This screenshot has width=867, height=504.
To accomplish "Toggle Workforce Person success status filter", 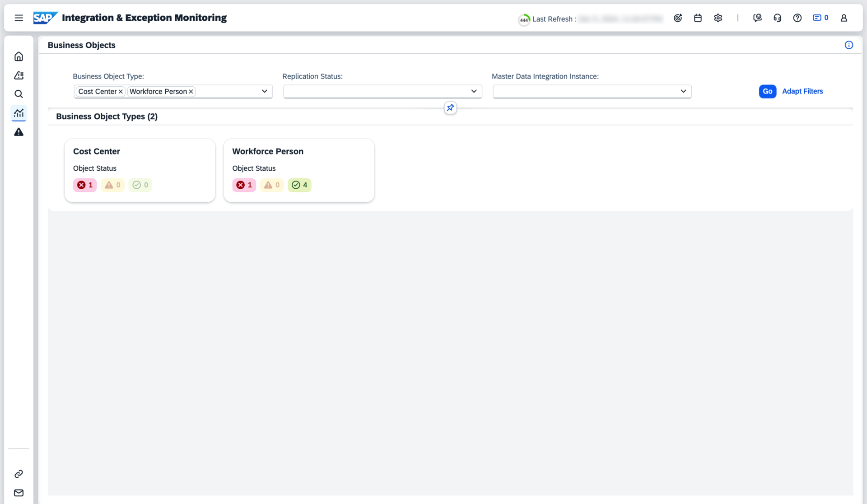I will tap(299, 185).
